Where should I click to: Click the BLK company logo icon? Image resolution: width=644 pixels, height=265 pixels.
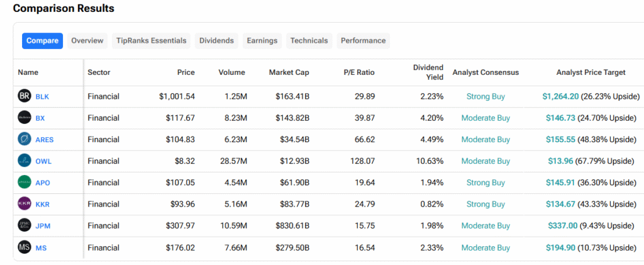[x=25, y=96]
